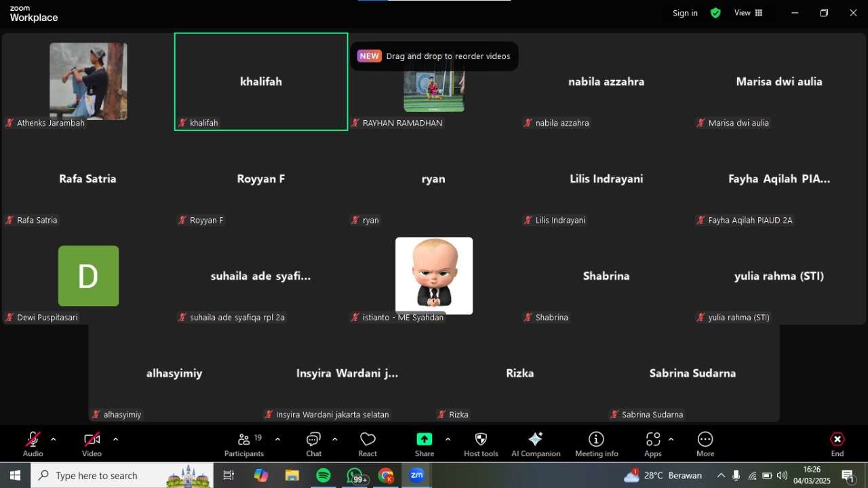Click istianto's Boss Baby profile picture
Viewport: 868px width, 488px height.
434,276
